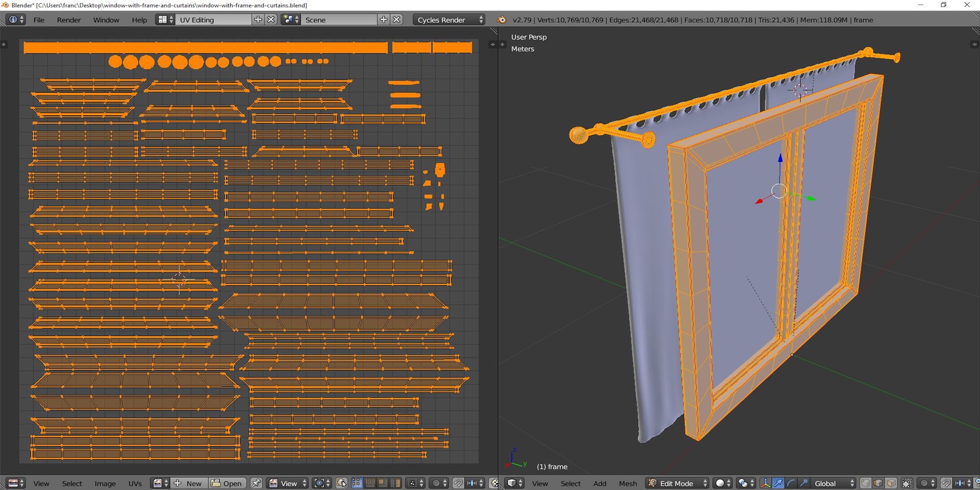Select translate manipulator arrow
This screenshot has width=980, height=490.
778,483
